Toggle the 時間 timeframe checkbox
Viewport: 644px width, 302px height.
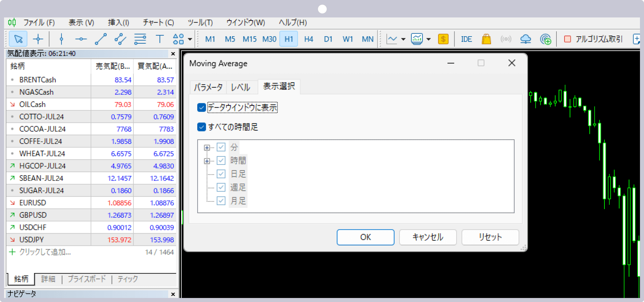(221, 160)
